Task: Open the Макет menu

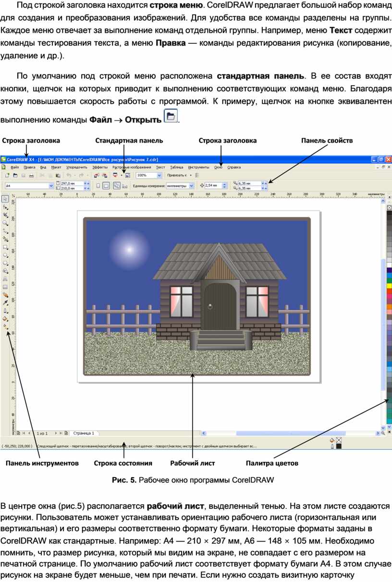Action: point(56,167)
